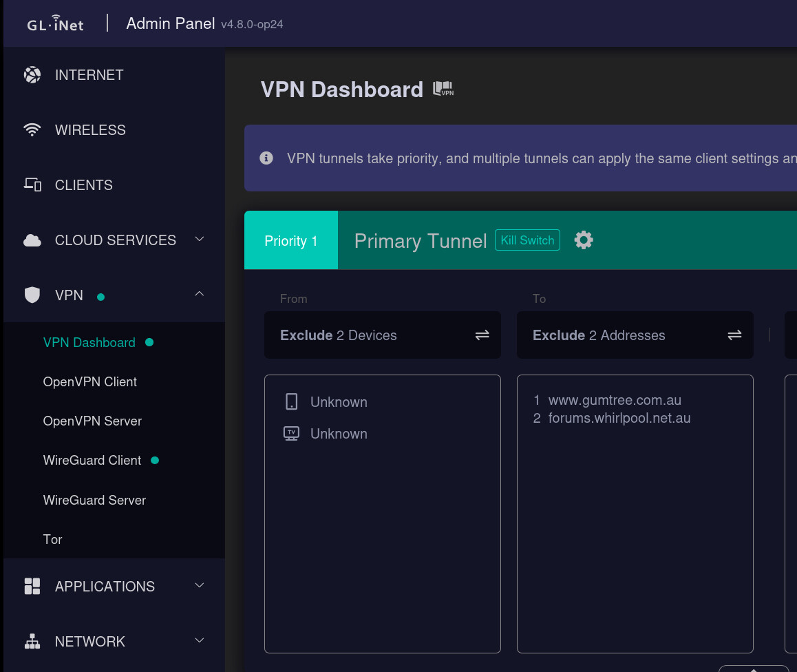Click the Priority 1 label
797x672 pixels.
(290, 240)
